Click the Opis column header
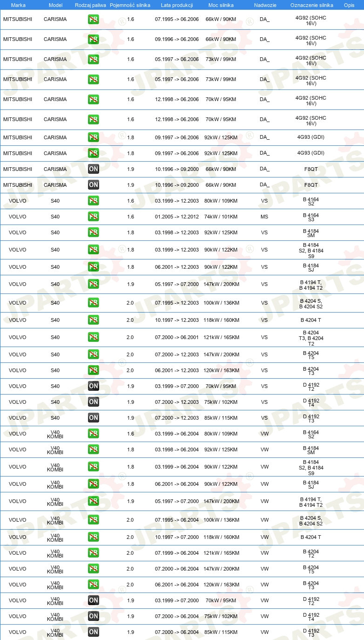Screen dimensions: 364x640 tap(349, 5)
